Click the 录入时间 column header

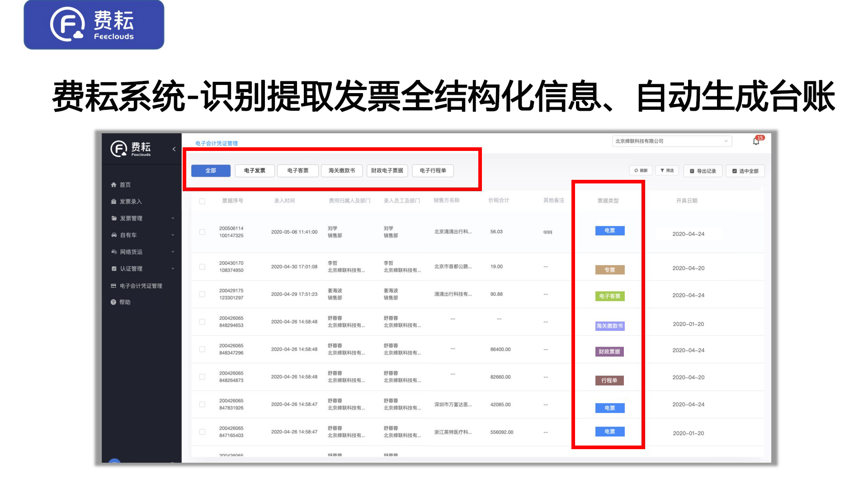click(284, 201)
